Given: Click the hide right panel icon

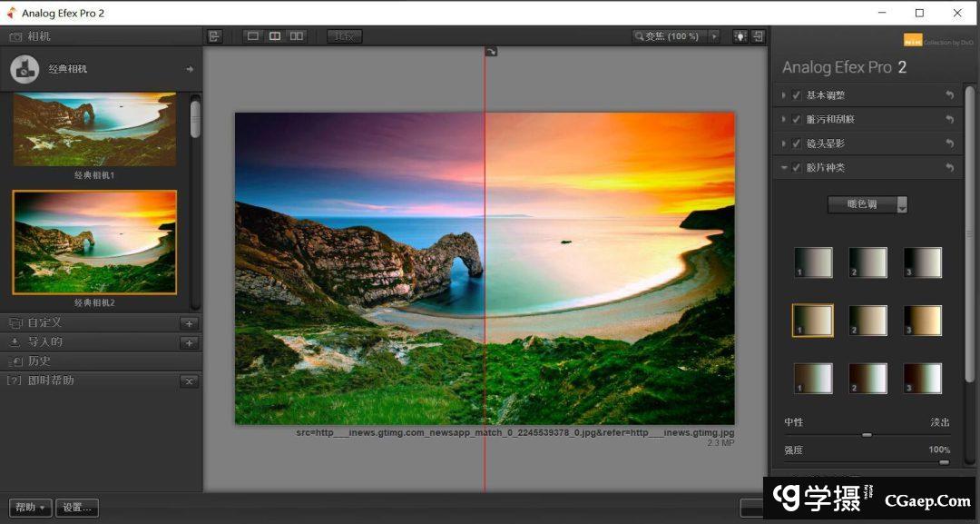Looking at the screenshot, I should pos(758,36).
